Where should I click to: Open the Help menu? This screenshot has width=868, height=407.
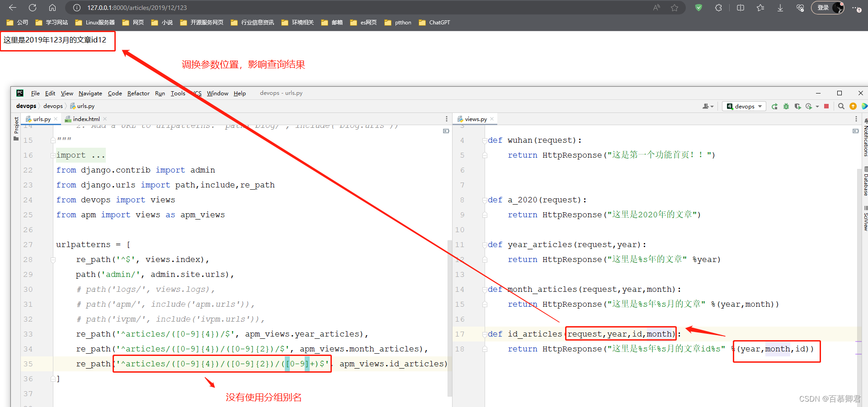pos(240,93)
